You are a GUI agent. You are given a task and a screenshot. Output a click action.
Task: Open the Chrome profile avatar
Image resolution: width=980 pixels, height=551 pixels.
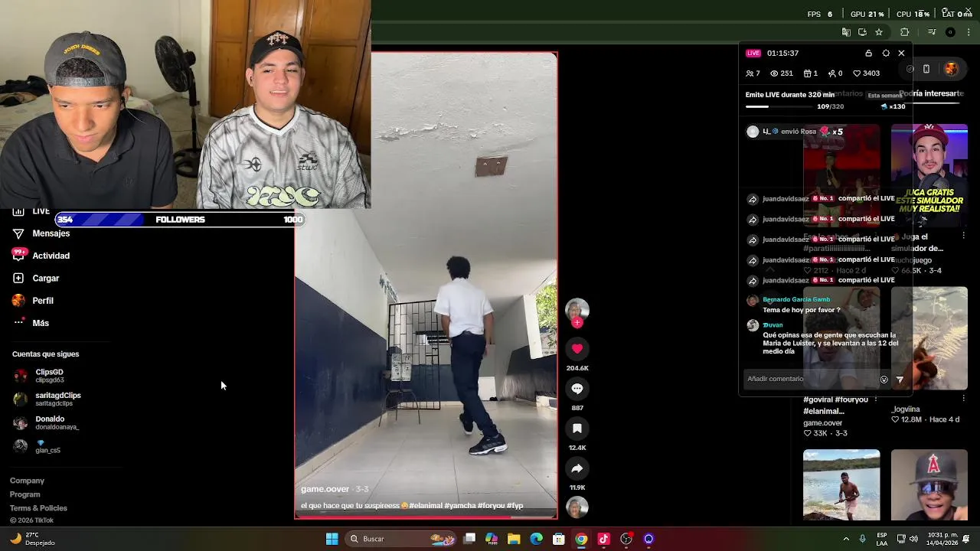click(950, 32)
